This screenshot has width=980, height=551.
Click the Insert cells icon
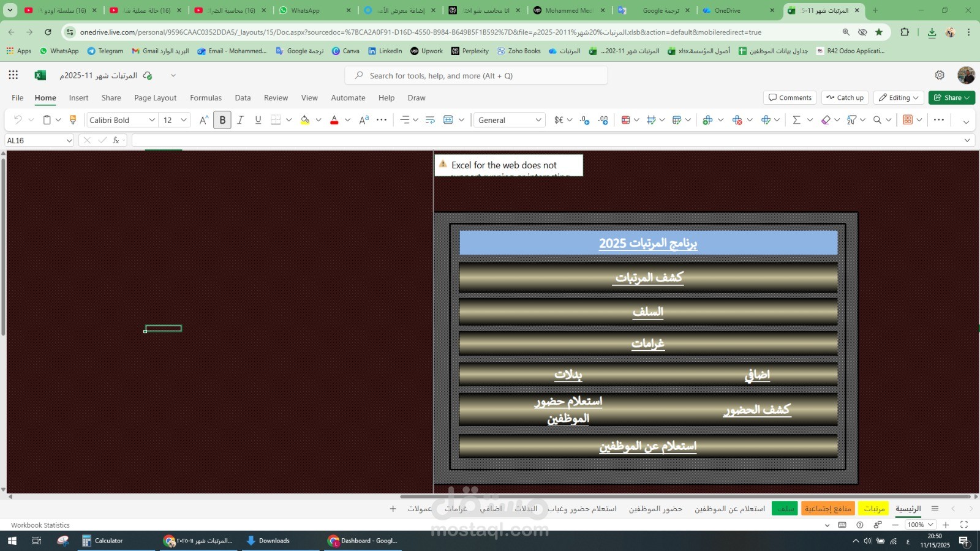coord(707,120)
